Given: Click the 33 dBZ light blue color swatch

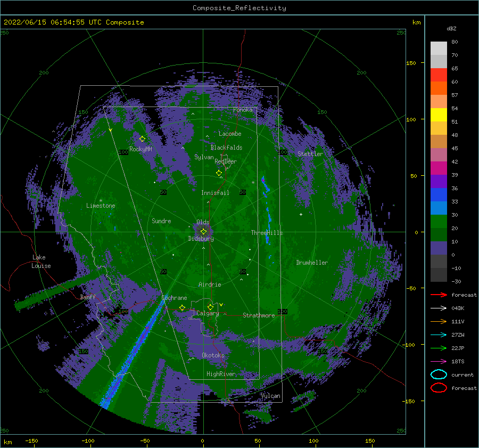Looking at the screenshot, I should pos(439,208).
